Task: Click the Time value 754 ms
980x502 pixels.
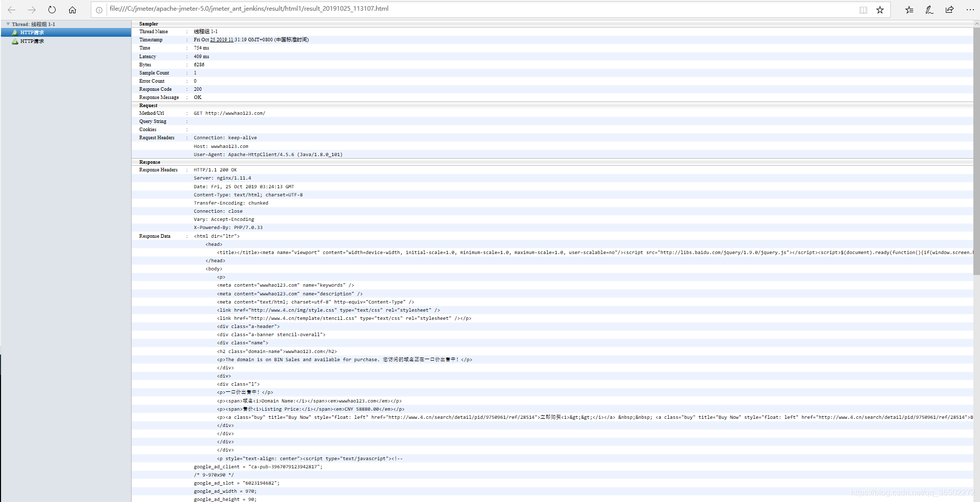Action: click(x=202, y=48)
